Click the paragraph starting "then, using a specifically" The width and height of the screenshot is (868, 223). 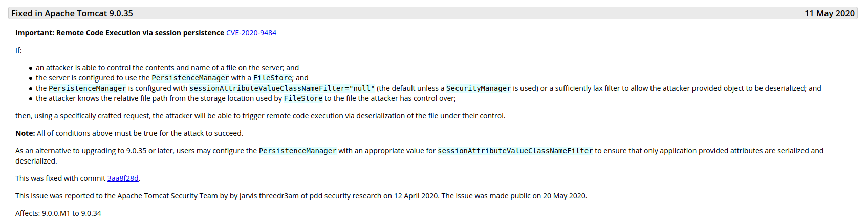coord(260,116)
